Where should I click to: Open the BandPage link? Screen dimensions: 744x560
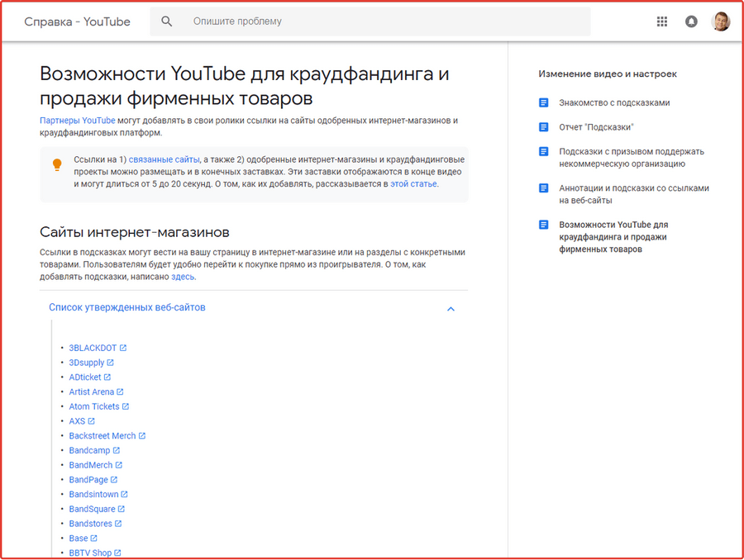(88, 481)
